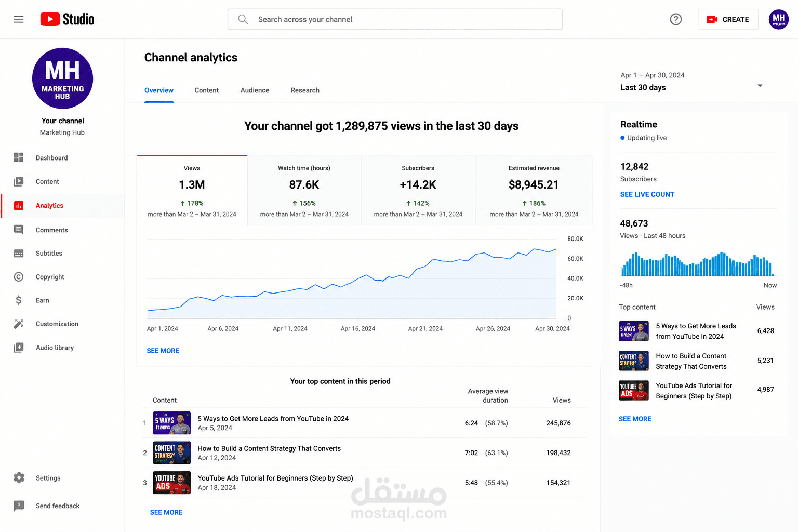Click SEE LIVE COUNT link
This screenshot has width=798, height=532.
(x=647, y=194)
